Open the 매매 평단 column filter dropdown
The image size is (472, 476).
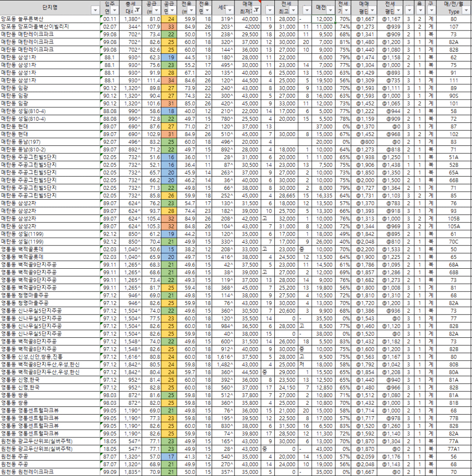tap(372, 10)
